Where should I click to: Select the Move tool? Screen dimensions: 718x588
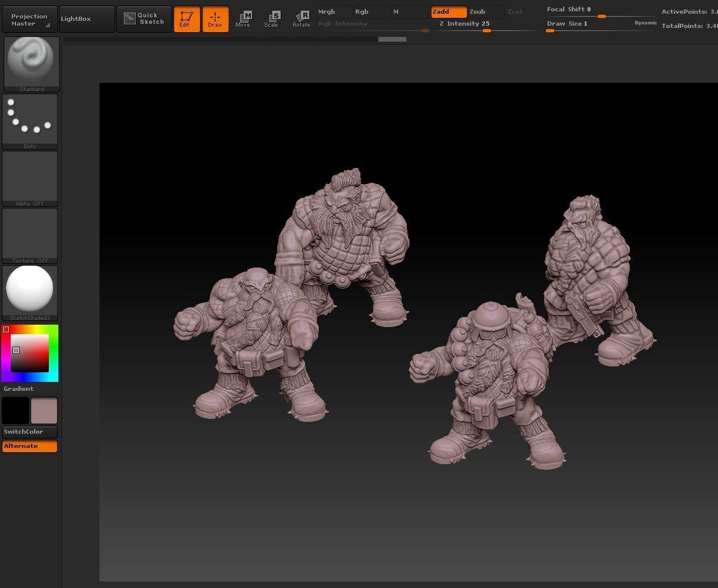click(243, 19)
